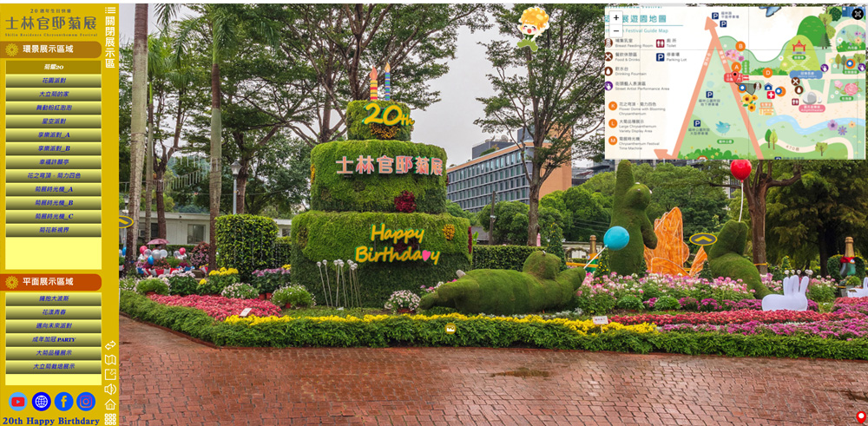Toggle the guide map icon in the side toolbar

[110, 360]
